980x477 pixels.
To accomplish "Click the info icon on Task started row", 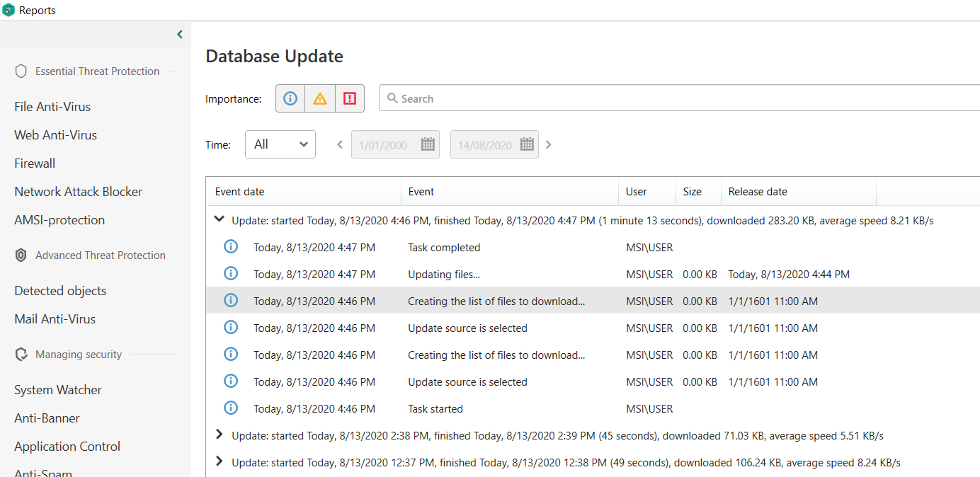I will pos(230,408).
